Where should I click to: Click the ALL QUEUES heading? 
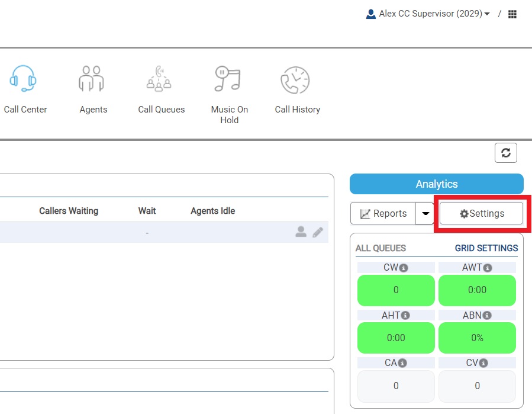click(381, 248)
